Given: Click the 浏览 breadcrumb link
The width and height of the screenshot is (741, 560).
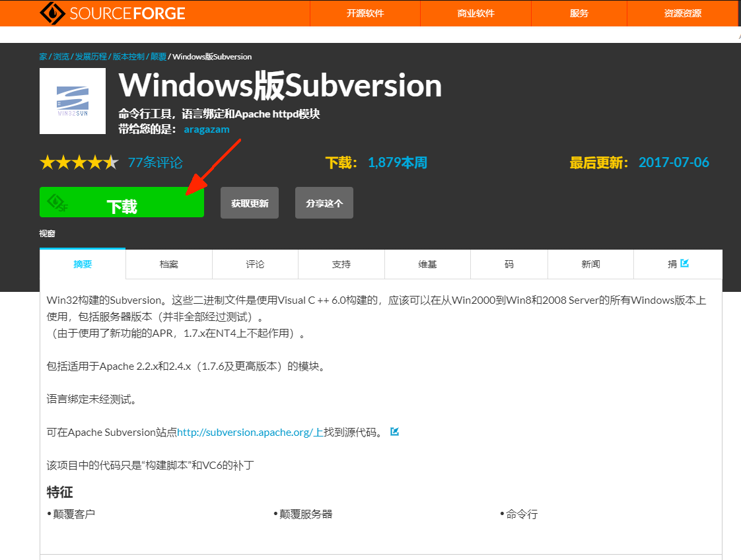Looking at the screenshot, I should (61, 57).
